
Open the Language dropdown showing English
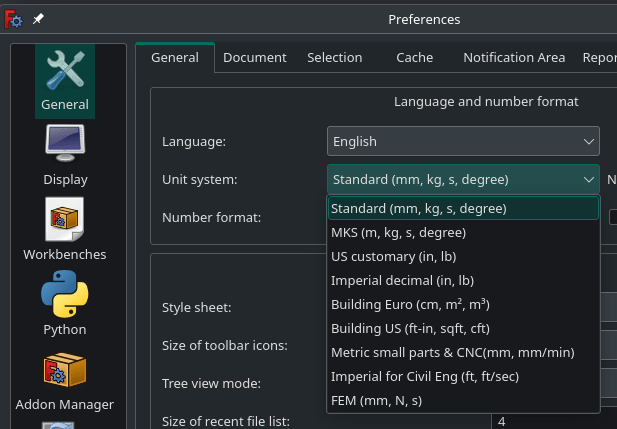coord(463,141)
